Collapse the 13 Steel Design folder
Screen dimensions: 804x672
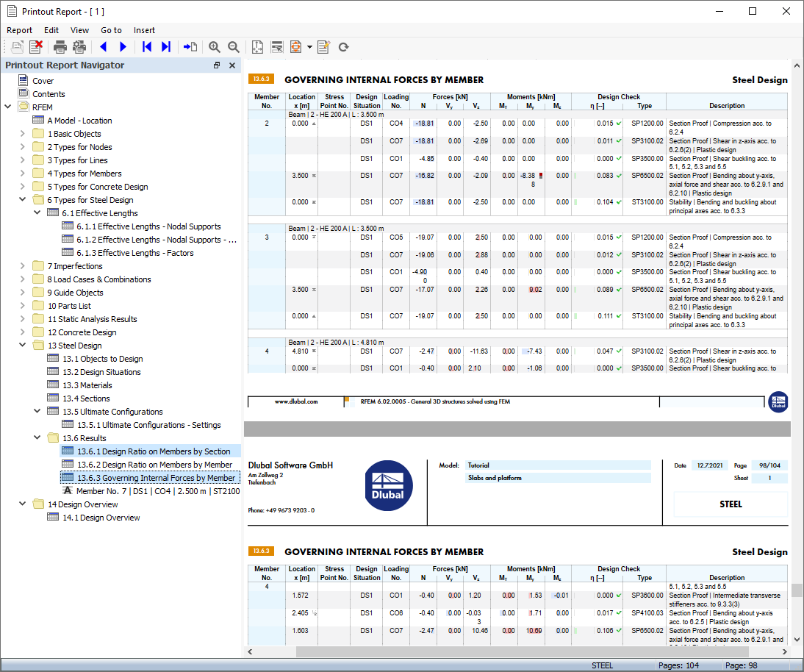pyautogui.click(x=23, y=346)
